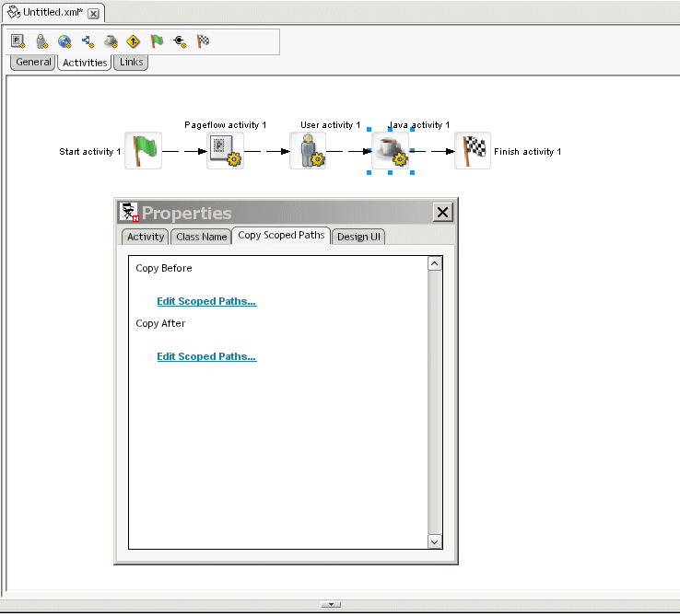The width and height of the screenshot is (680, 616).
Task: Select the green flag Start tool in toolbar
Action: pyautogui.click(x=157, y=41)
